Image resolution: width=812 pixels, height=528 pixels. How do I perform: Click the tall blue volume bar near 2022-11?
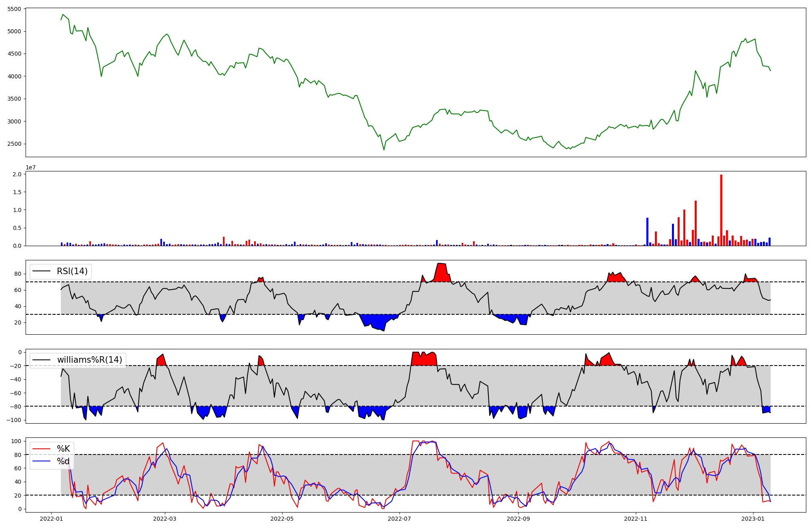(647, 232)
